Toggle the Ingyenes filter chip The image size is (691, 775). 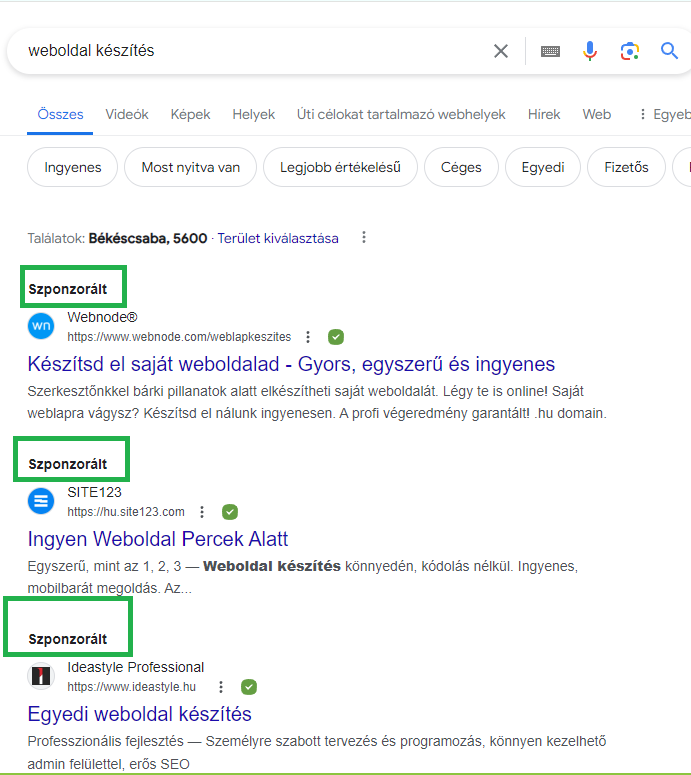[x=73, y=167]
